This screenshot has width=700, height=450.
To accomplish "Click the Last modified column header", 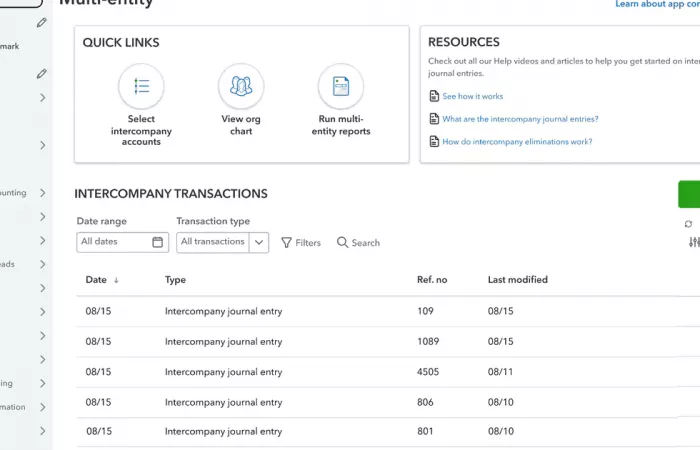I will pos(517,280).
